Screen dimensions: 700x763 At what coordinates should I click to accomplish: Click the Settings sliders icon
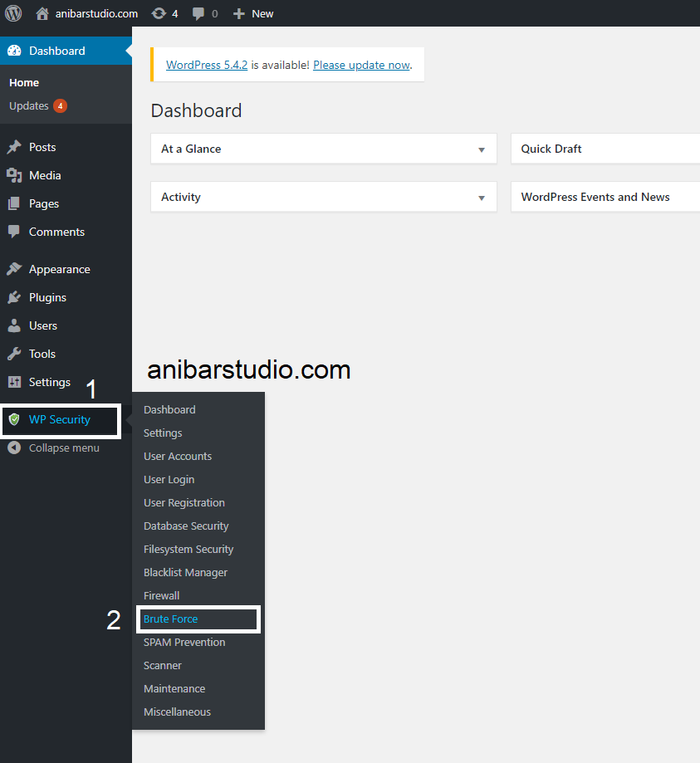[15, 382]
